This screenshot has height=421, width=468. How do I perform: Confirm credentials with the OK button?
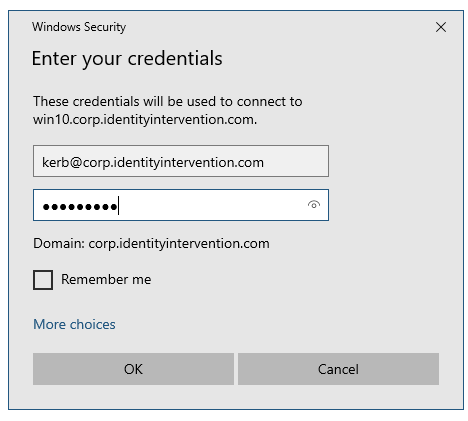[133, 369]
